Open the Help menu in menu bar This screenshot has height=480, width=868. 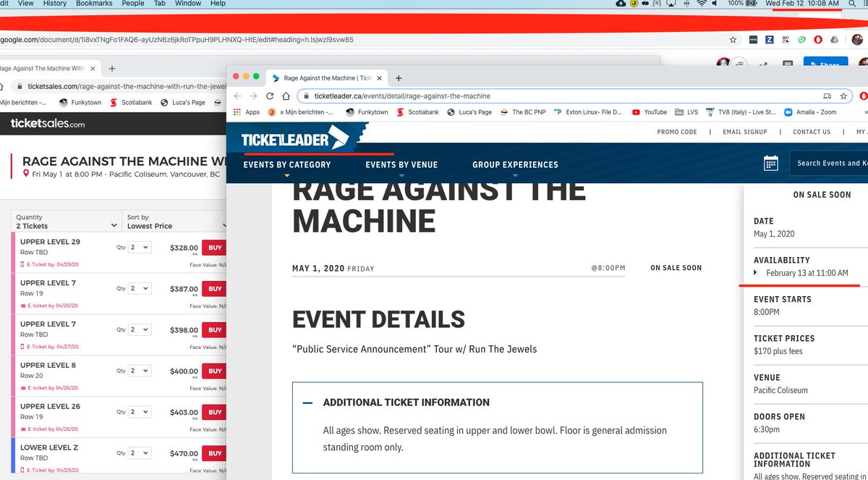[218, 4]
